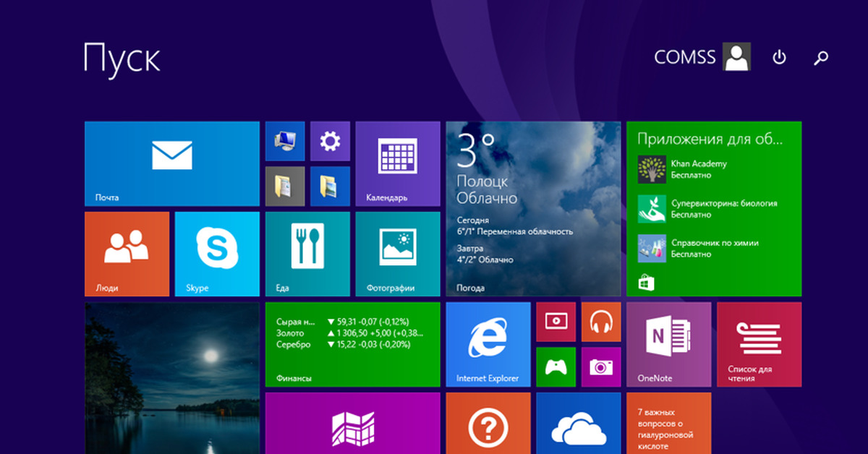Open Супервикторина: биология app listing

709,209
